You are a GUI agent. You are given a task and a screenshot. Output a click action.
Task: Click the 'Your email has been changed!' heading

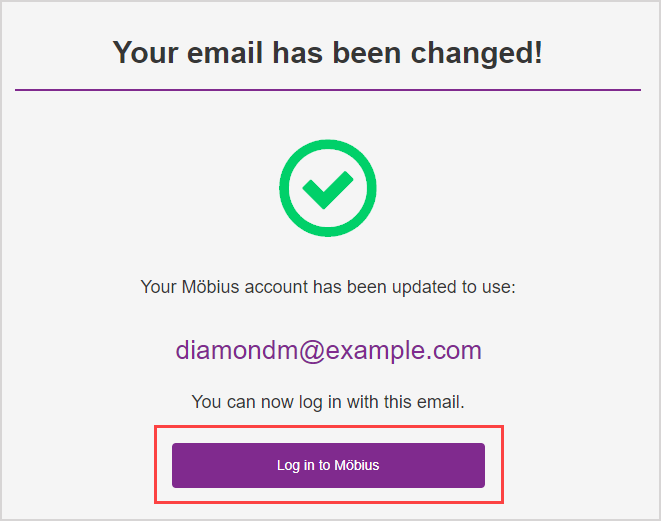coord(328,53)
